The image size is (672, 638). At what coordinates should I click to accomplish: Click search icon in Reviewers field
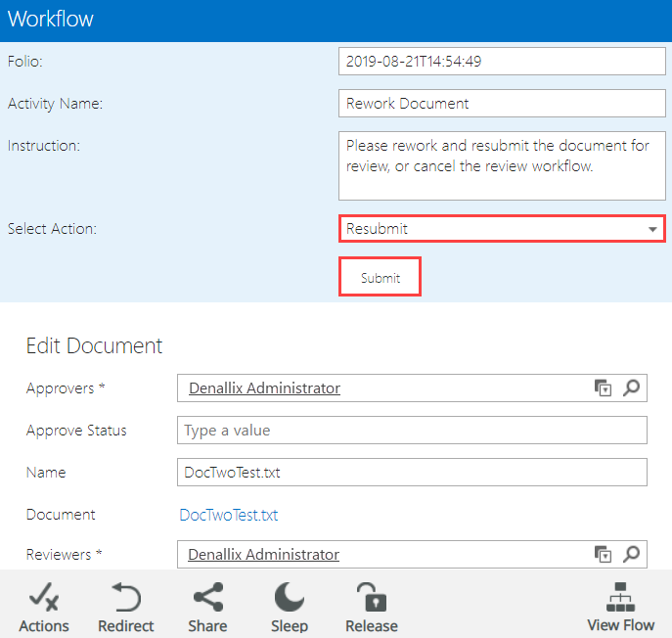point(632,555)
